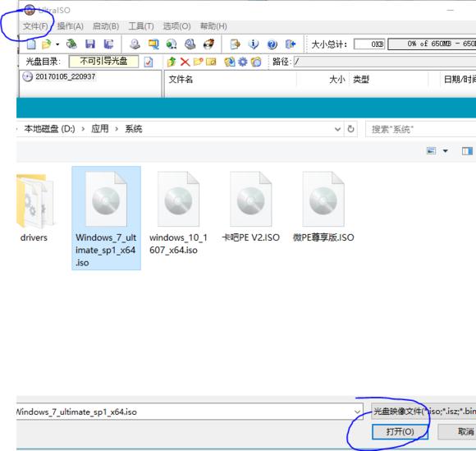Image resolution: width=476 pixels, height=451 pixels.
Task: Expand the address bar history dropdown
Action: tap(337, 129)
